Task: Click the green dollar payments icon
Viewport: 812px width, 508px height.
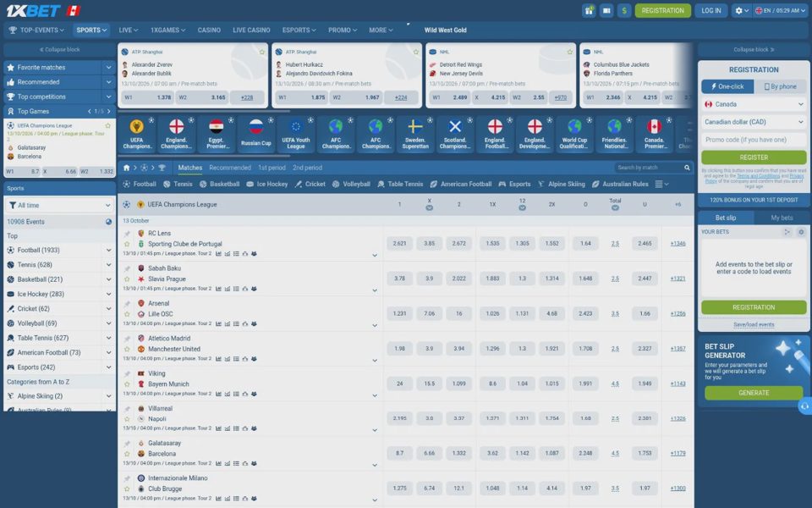Action: coord(624,10)
